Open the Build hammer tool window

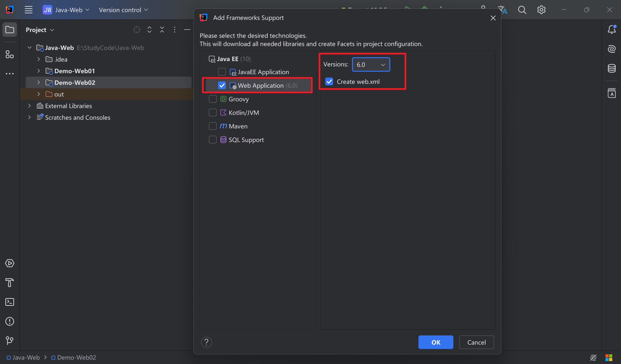(x=10, y=283)
